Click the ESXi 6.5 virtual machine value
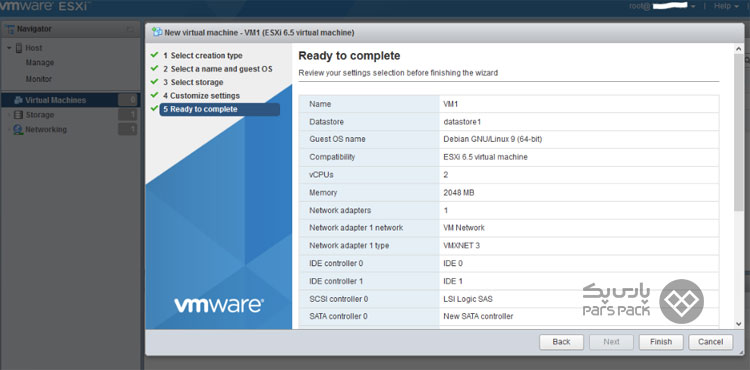The image size is (750, 370). (485, 157)
